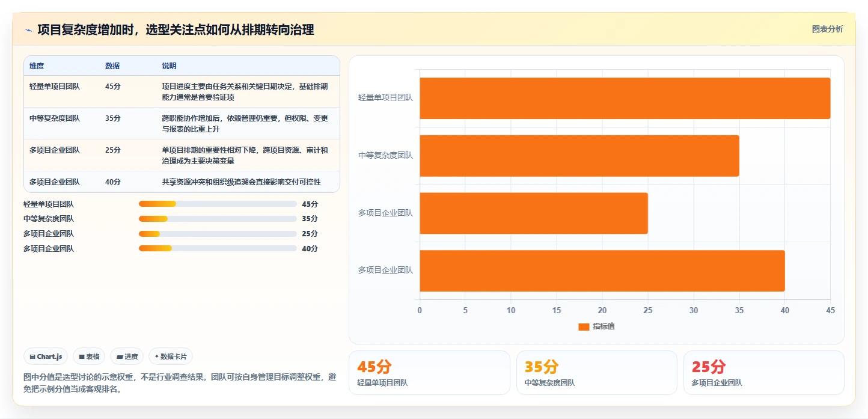The image size is (868, 419).
Task: Click description starting 跨职能协作增加后
Action: [x=245, y=123]
